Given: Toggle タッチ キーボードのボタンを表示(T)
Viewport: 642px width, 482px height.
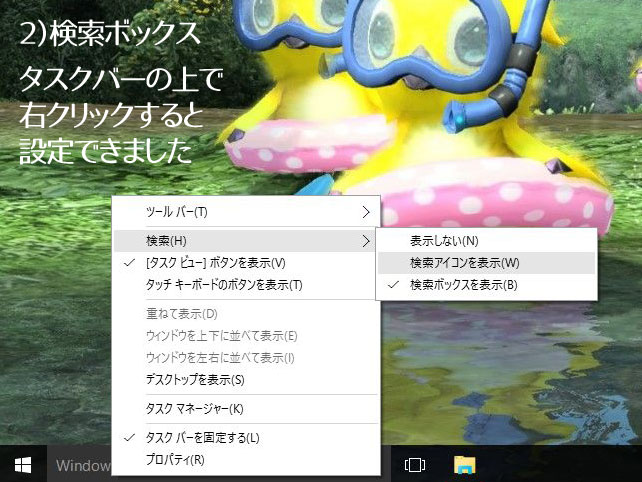Looking at the screenshot, I should point(244,285).
